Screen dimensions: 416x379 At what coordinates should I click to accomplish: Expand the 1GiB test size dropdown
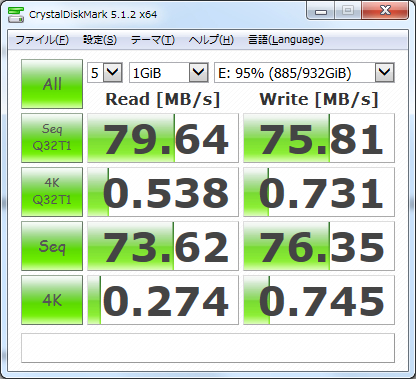[x=199, y=72]
